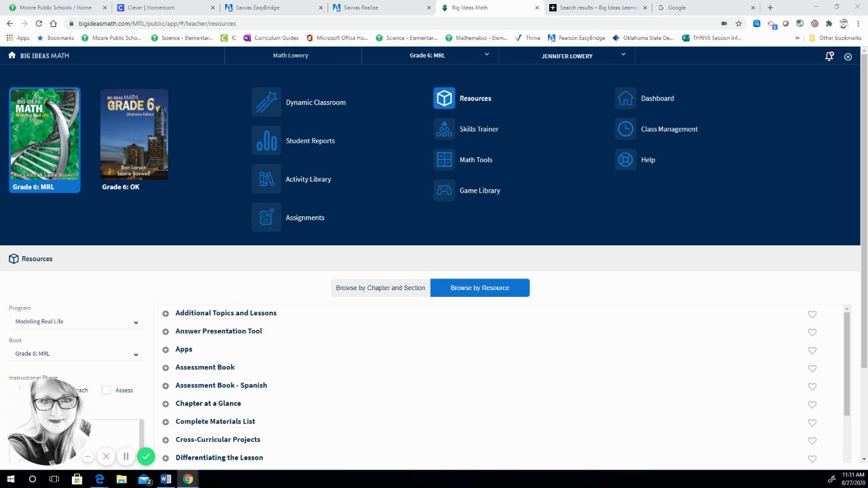Click the Math Lowery header item
This screenshot has height=488, width=868.
tap(290, 56)
